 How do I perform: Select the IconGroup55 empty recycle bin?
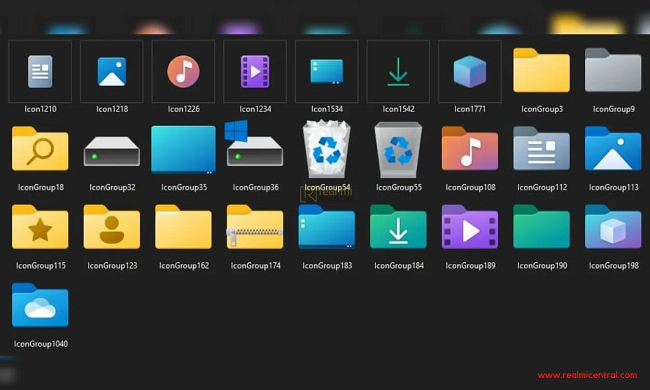[x=398, y=150]
